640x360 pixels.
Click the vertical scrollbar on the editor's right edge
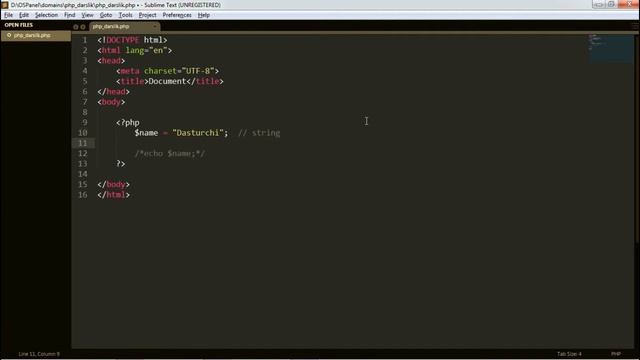[637, 139]
